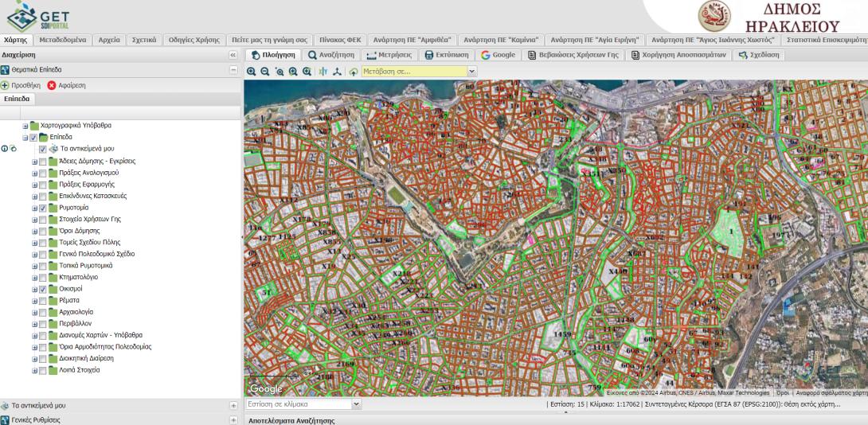Enable the 'Κτηματολόγιο' layer checkbox
This screenshot has width=868, height=425.
(x=43, y=277)
